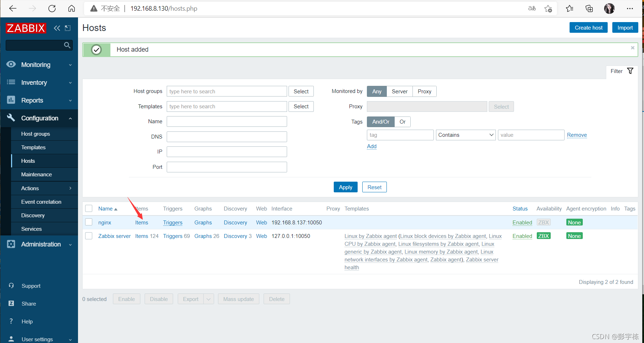Image resolution: width=644 pixels, height=343 pixels.
Task: Collapse sidebar with double-chevron icon
Action: (x=57, y=28)
